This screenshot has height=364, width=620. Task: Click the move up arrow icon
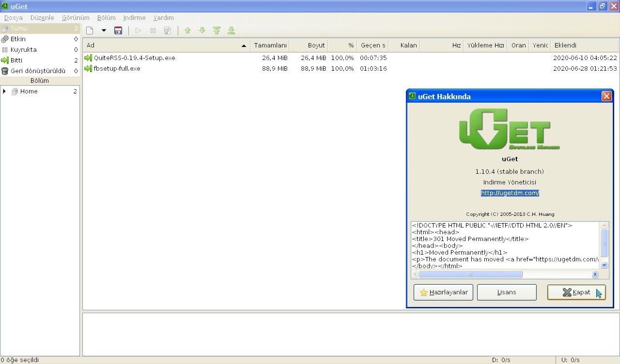(x=188, y=30)
